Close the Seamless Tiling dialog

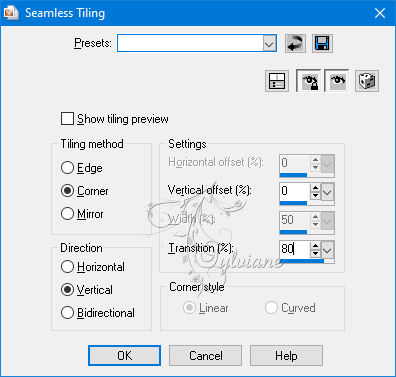(x=380, y=13)
